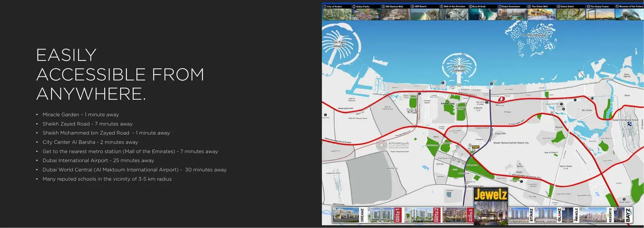The width and height of the screenshot is (644, 228).
Task: Click the GLAMZ project thumbnail
Action: (548, 215)
